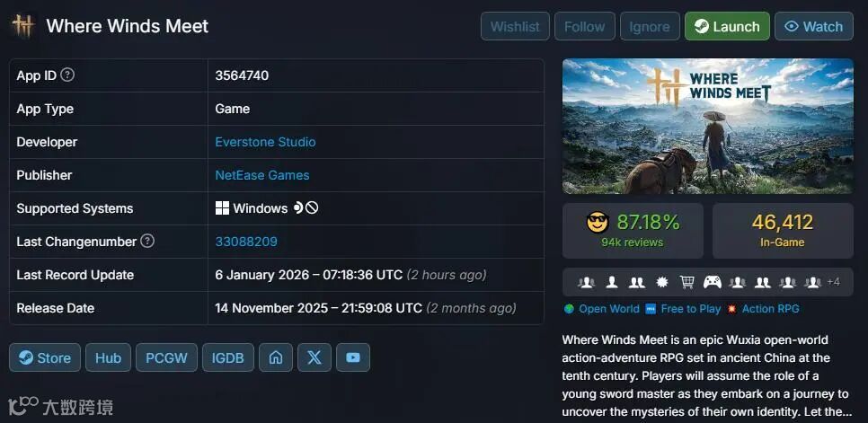The width and height of the screenshot is (868, 423).
Task: Open the X (Twitter) link button
Action: pyautogui.click(x=314, y=357)
